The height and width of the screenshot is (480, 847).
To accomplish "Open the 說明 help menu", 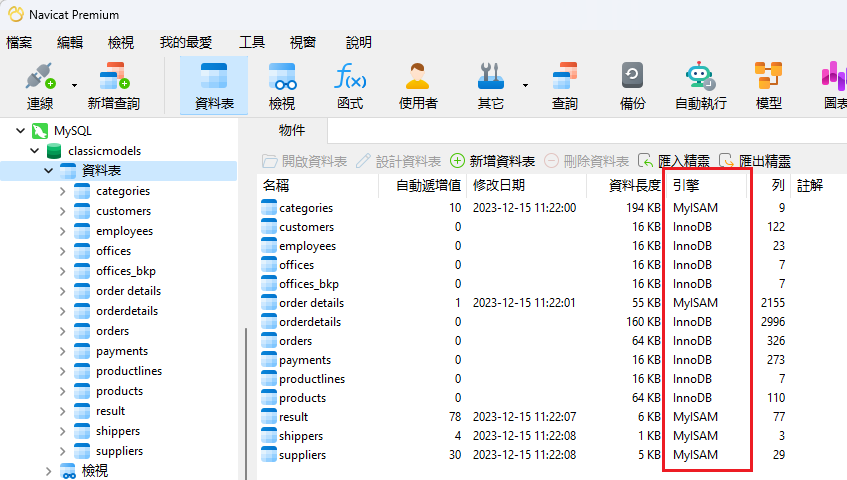I will pos(359,42).
